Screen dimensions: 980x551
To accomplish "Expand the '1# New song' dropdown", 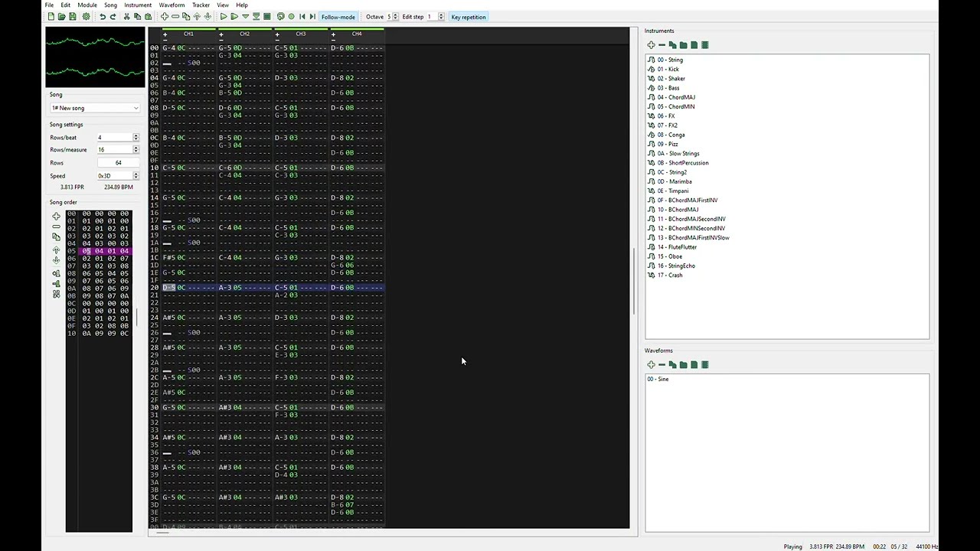I will coord(95,108).
